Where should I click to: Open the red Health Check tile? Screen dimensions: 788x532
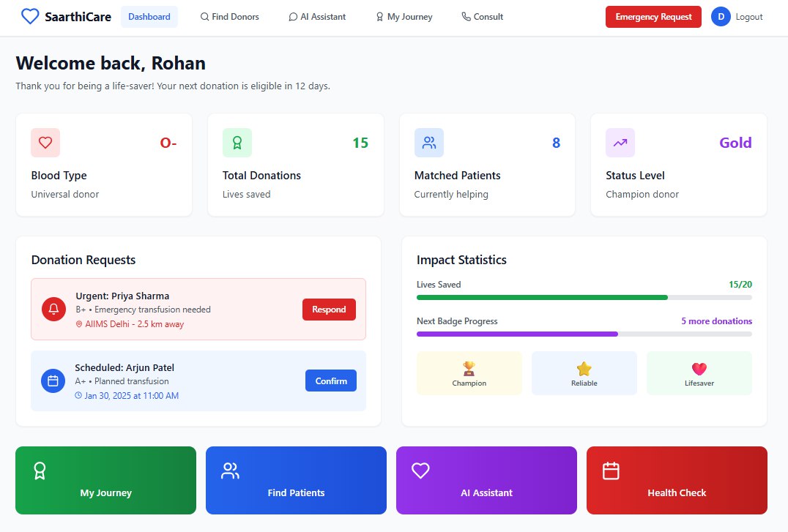tap(677, 480)
